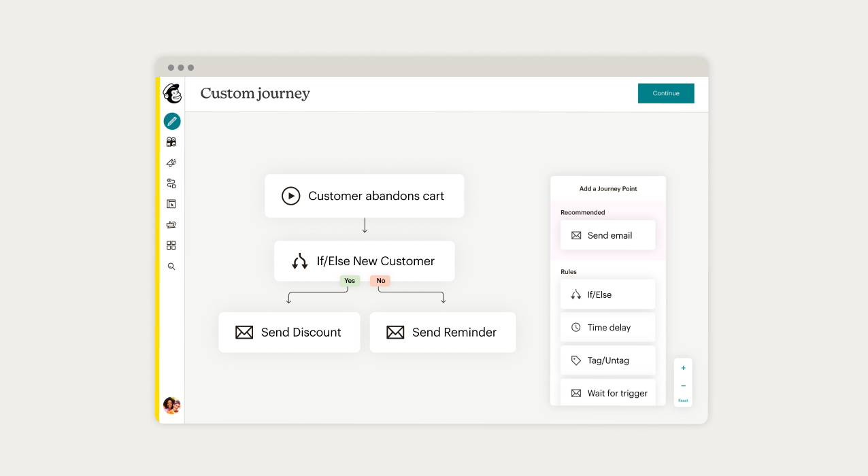Open the Integrations grid icon

(x=171, y=245)
